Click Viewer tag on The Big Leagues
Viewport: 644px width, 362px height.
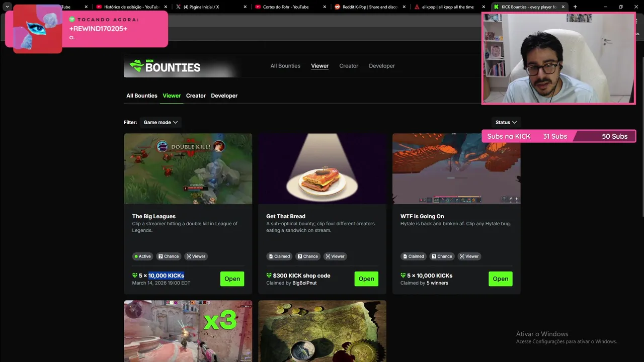click(196, 256)
